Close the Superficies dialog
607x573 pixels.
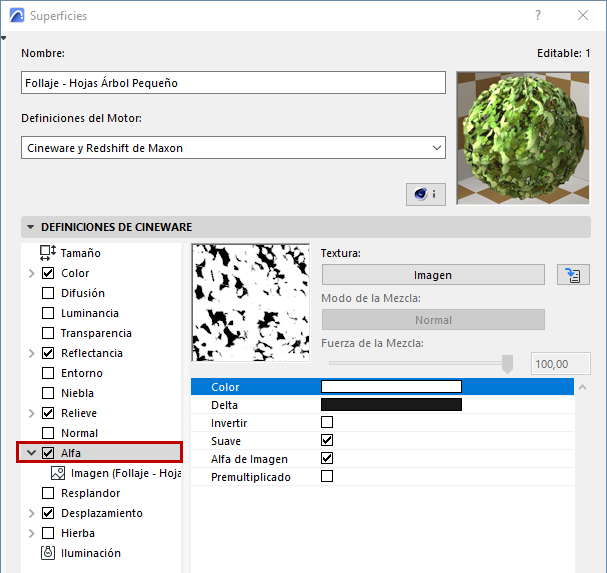[583, 15]
